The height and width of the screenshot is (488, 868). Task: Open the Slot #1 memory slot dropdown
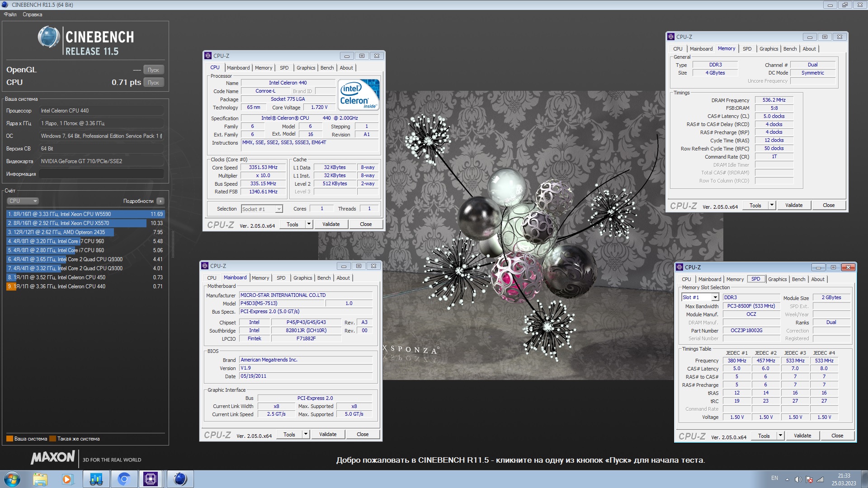coord(715,297)
